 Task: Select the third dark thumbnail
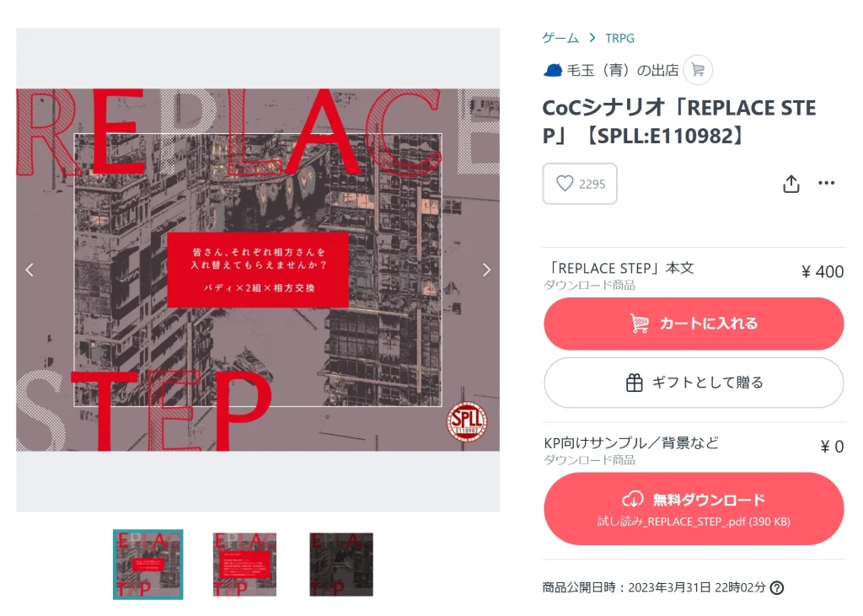pyautogui.click(x=341, y=565)
